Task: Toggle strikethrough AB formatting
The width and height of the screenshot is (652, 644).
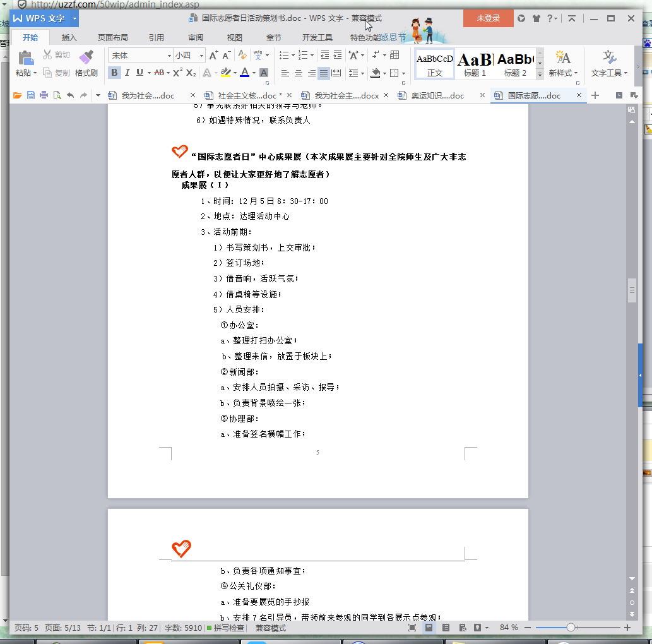Action: pyautogui.click(x=159, y=73)
